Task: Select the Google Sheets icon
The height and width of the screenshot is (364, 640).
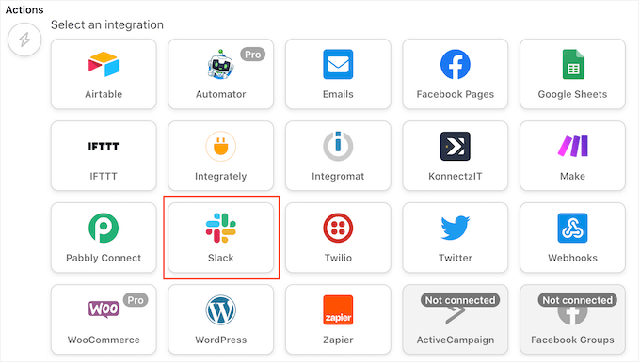Action: [573, 64]
